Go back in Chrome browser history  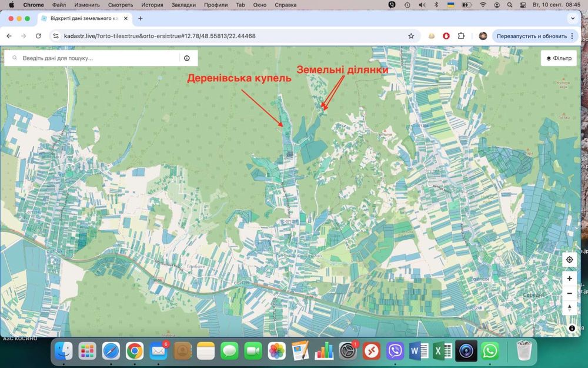[x=9, y=36]
